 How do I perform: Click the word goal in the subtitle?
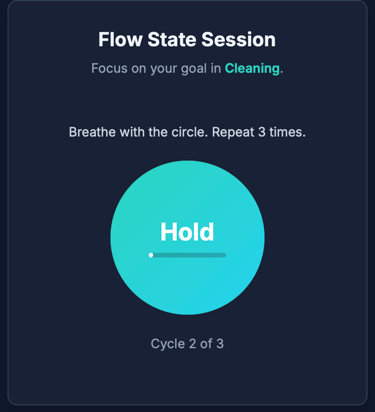pyautogui.click(x=194, y=69)
